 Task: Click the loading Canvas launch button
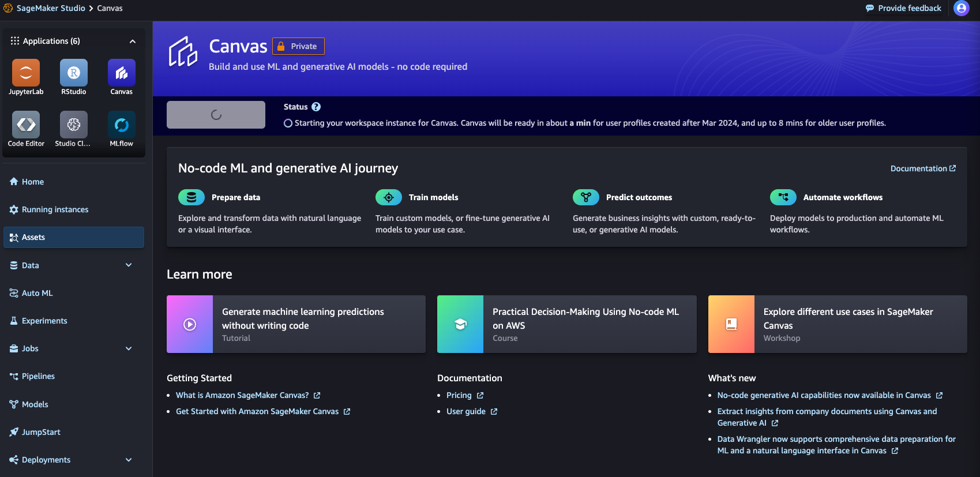(216, 115)
